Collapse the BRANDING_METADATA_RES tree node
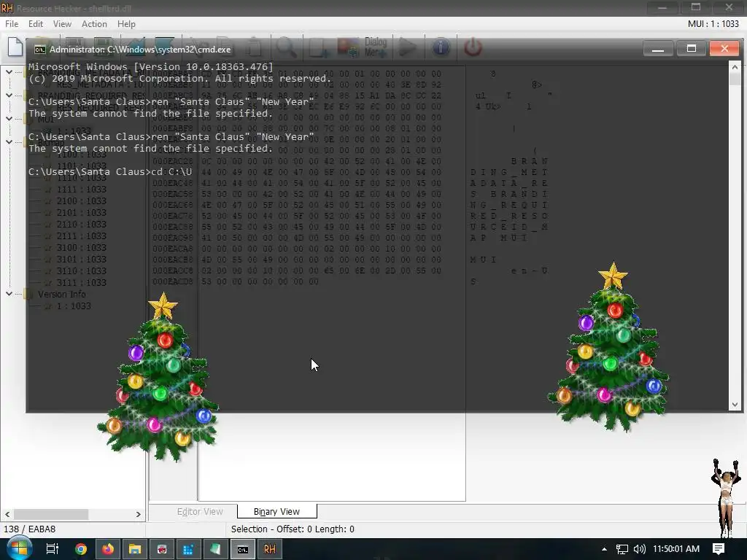This screenshot has width=747, height=560. [x=9, y=72]
